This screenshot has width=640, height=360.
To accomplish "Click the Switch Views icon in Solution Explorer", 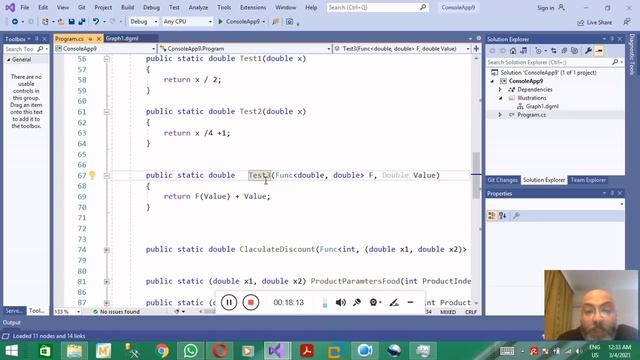I will [x=523, y=51].
